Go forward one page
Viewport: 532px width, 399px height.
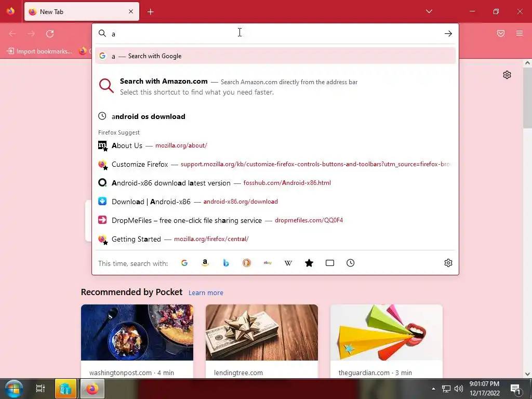[x=31, y=34]
